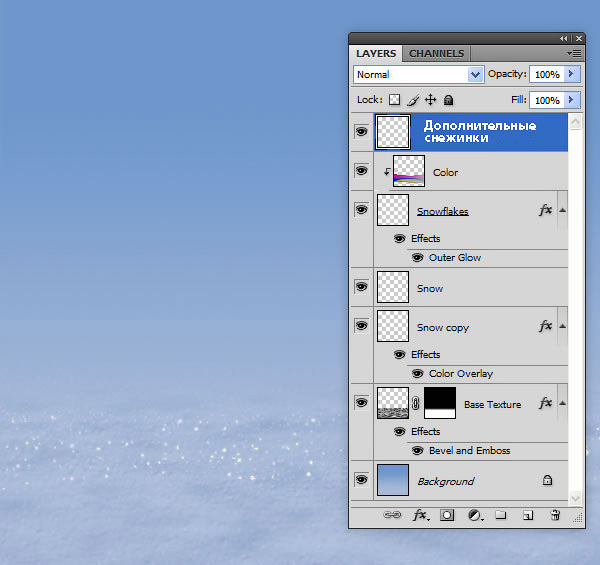Click the lock transparent pixels icon

394,100
